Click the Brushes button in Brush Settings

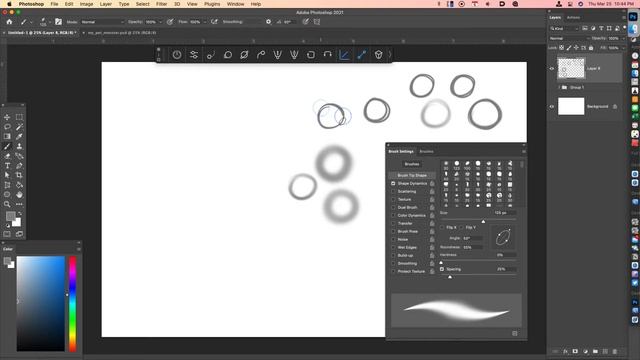pyautogui.click(x=411, y=164)
